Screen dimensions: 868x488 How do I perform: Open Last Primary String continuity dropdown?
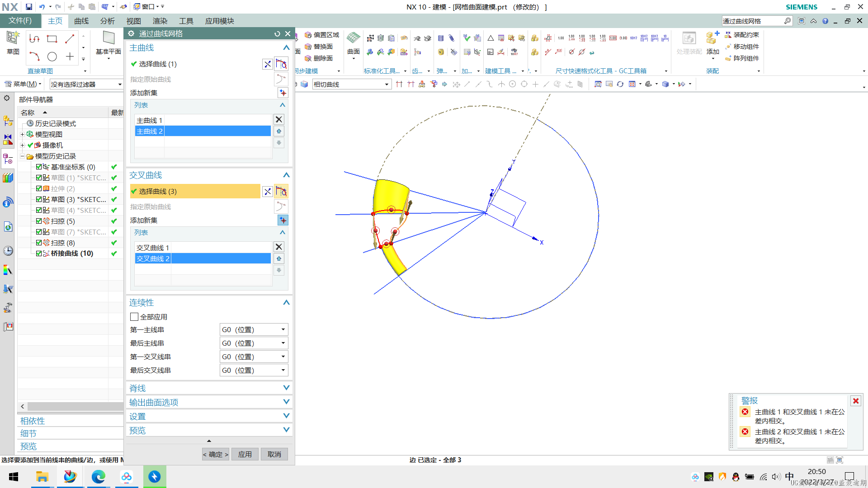254,343
